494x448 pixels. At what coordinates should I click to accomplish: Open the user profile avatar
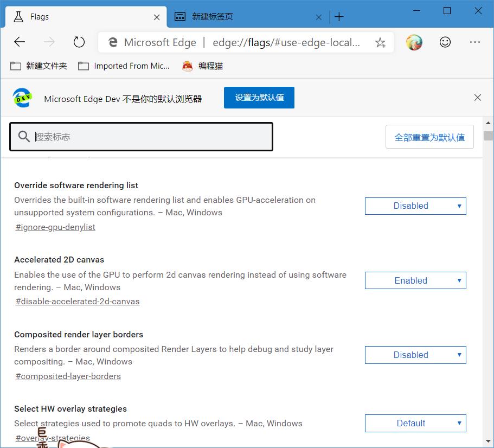414,42
